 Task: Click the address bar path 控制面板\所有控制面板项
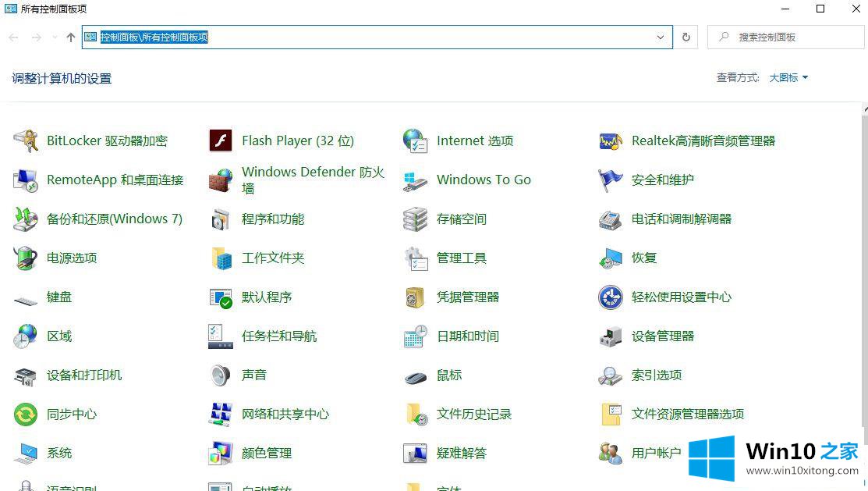(x=154, y=37)
